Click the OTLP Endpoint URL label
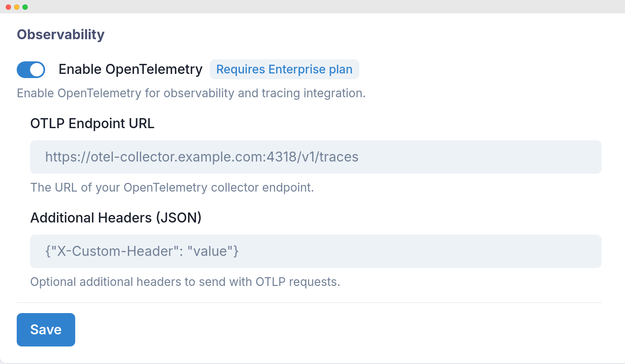 point(92,123)
